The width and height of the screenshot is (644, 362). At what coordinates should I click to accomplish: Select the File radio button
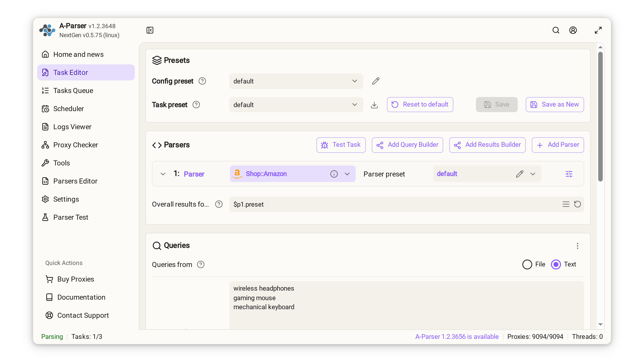(527, 264)
